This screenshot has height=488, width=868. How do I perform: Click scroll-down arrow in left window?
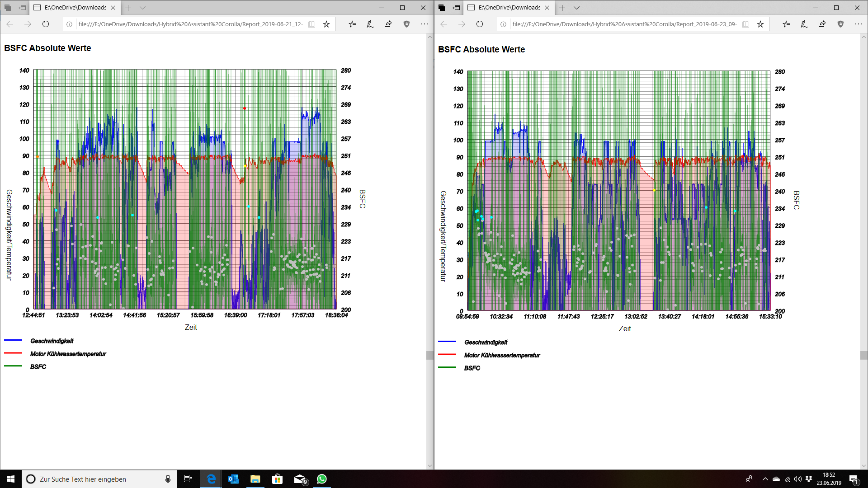[x=430, y=465]
